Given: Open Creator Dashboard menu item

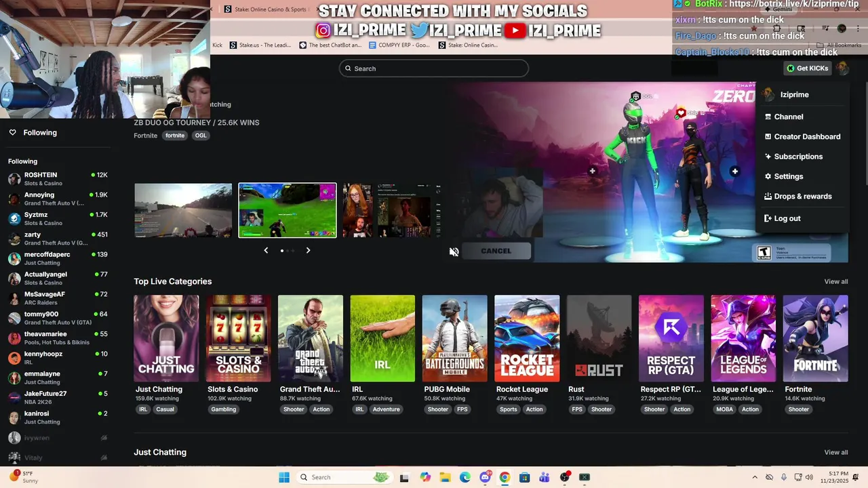Looking at the screenshot, I should (802, 136).
